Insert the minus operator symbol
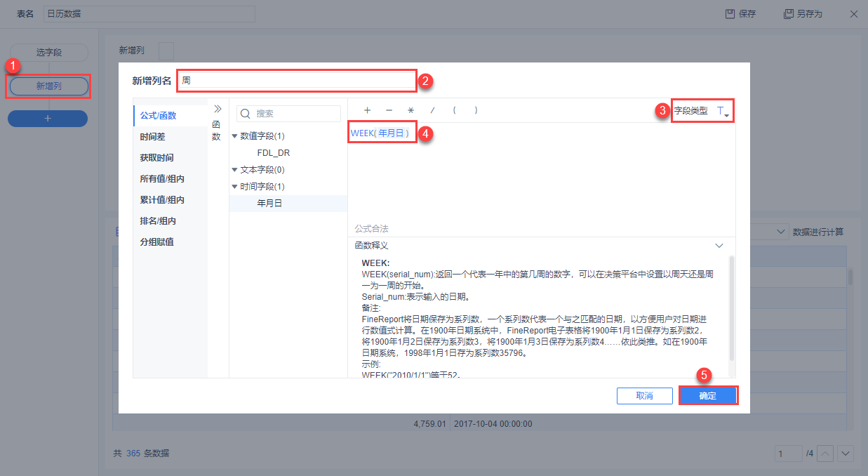 [389, 110]
